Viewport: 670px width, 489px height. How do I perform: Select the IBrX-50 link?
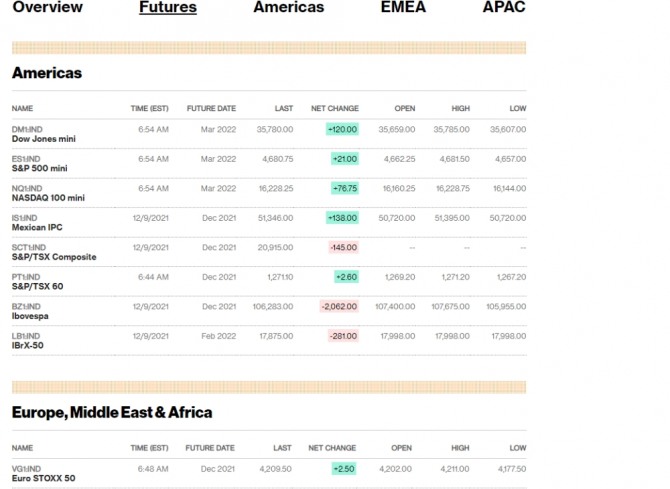[30, 345]
